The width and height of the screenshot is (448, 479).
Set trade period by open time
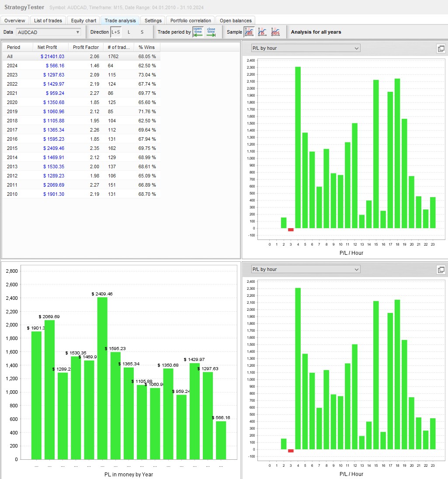(x=198, y=32)
